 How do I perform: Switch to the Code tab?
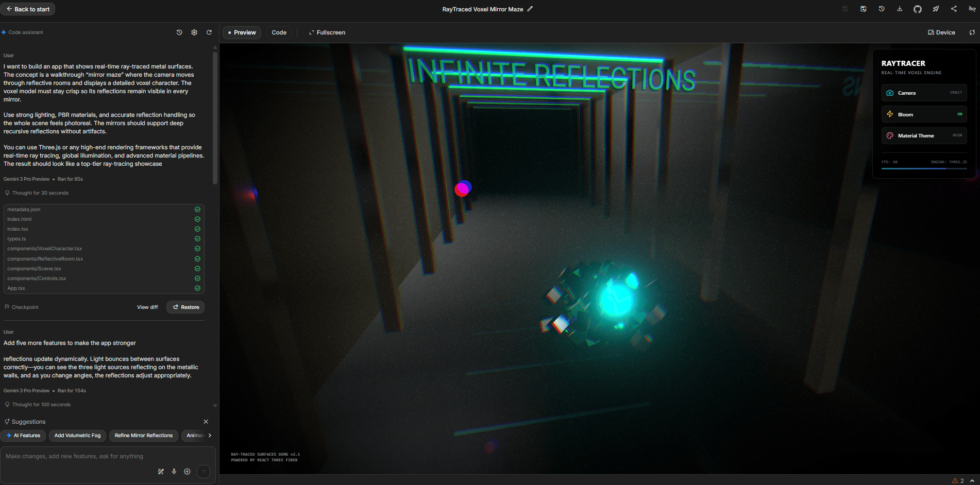279,32
